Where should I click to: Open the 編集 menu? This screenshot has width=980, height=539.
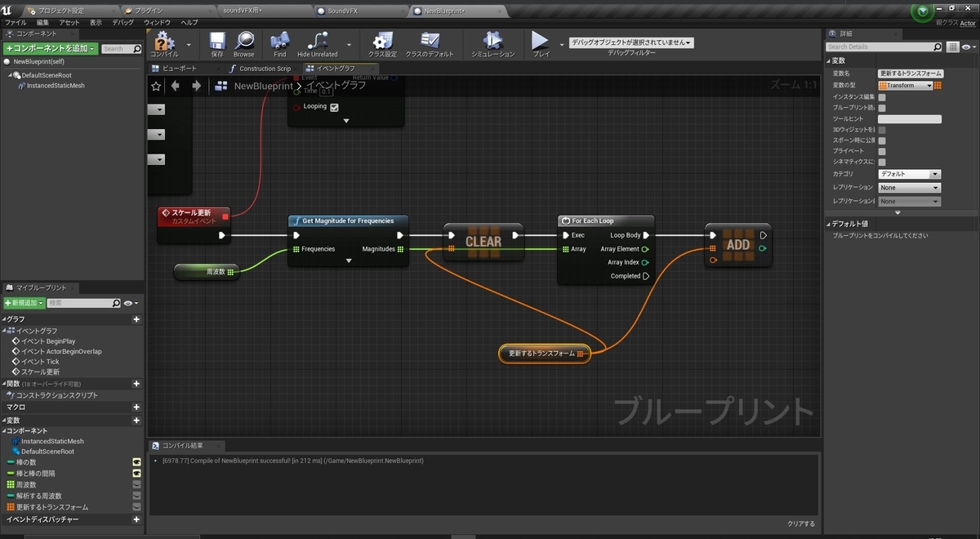tap(42, 23)
